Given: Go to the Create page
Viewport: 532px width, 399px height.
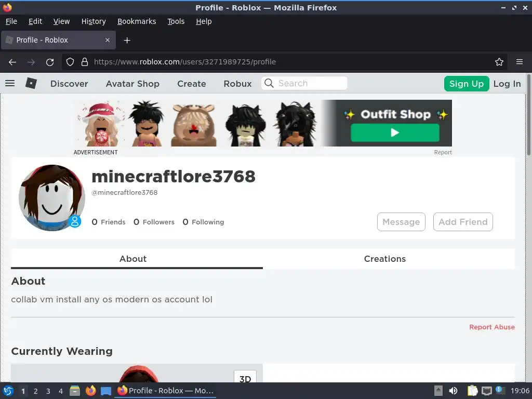Looking at the screenshot, I should pos(192,84).
